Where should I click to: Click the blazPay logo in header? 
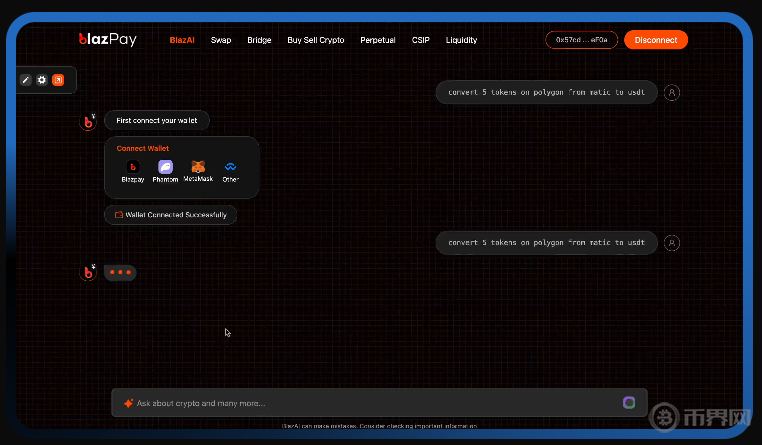click(x=107, y=40)
